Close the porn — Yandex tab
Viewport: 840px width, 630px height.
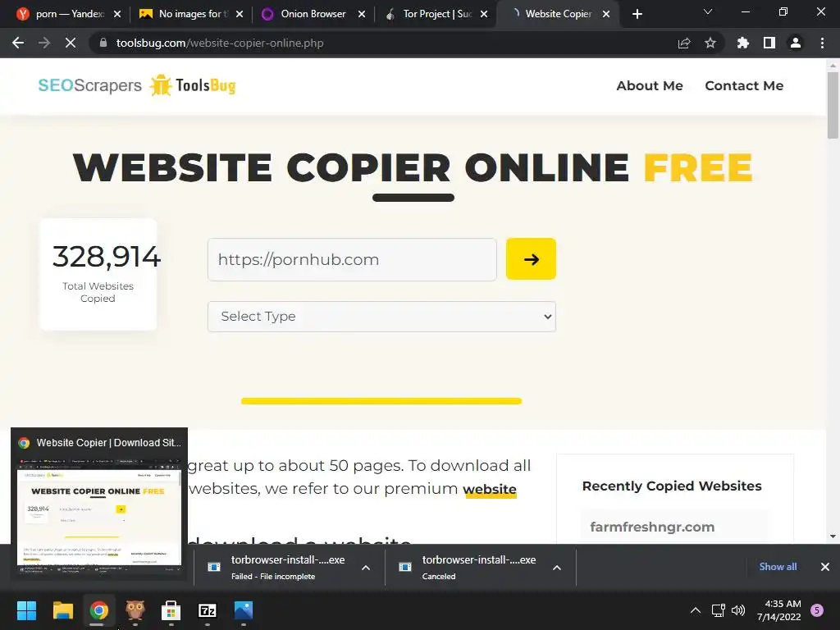tap(117, 14)
